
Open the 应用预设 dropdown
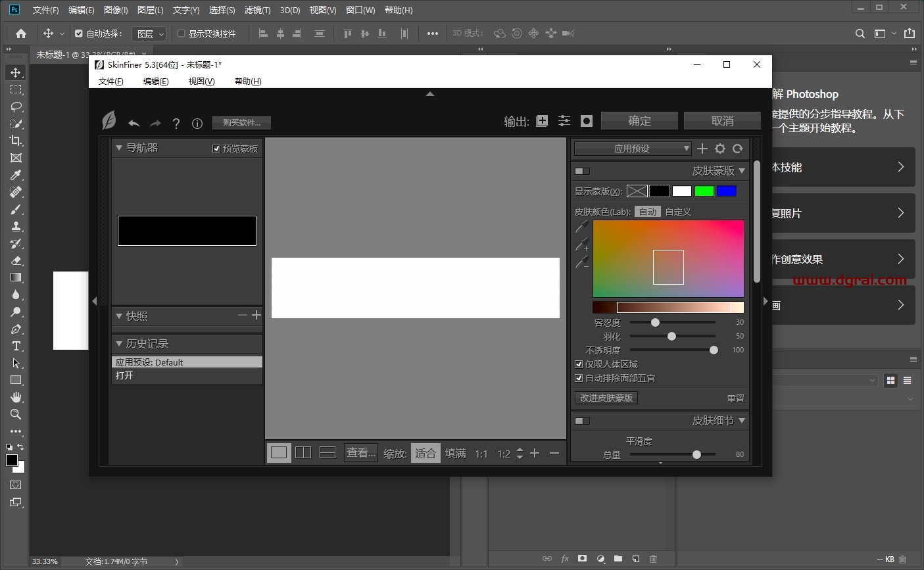632,149
